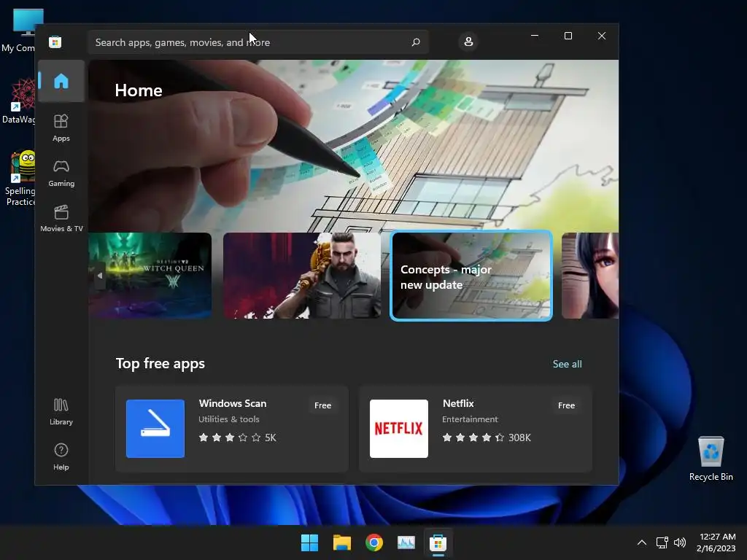The height and width of the screenshot is (560, 747).
Task: Focus the Search apps, games, movies field
Action: pyautogui.click(x=258, y=42)
